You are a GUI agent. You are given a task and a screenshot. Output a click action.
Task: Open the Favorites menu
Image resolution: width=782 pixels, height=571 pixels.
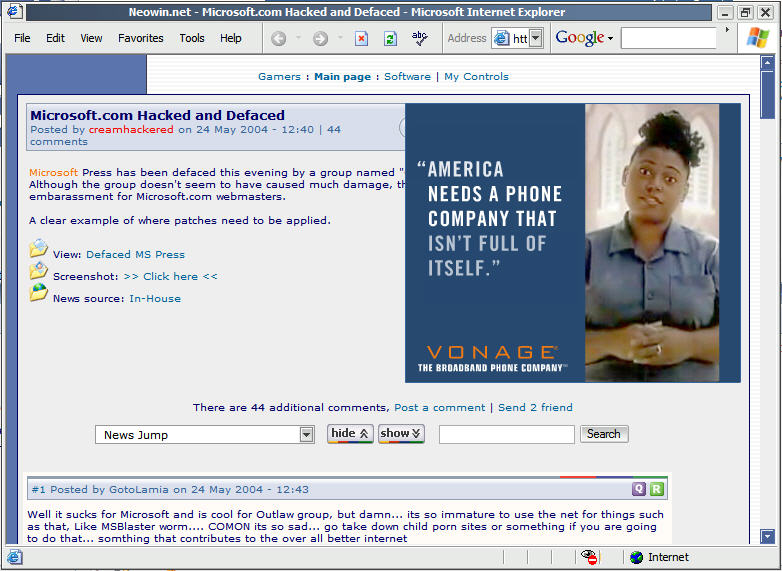click(x=141, y=38)
